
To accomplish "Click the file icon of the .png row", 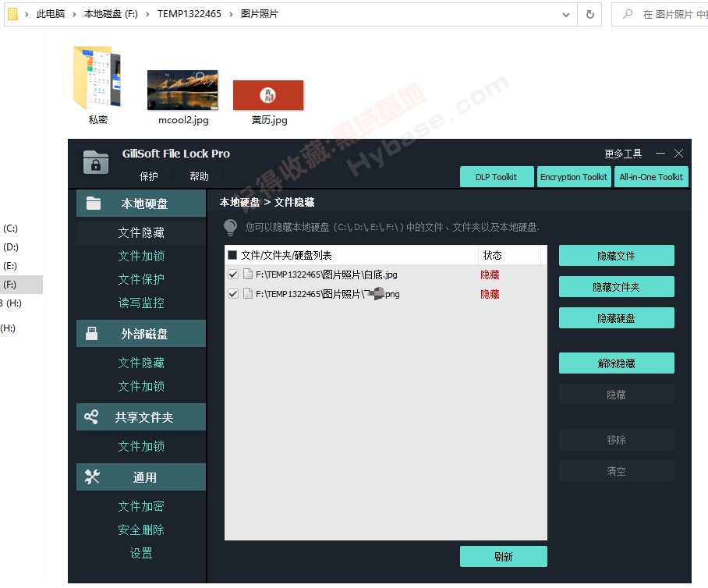I will pyautogui.click(x=247, y=293).
